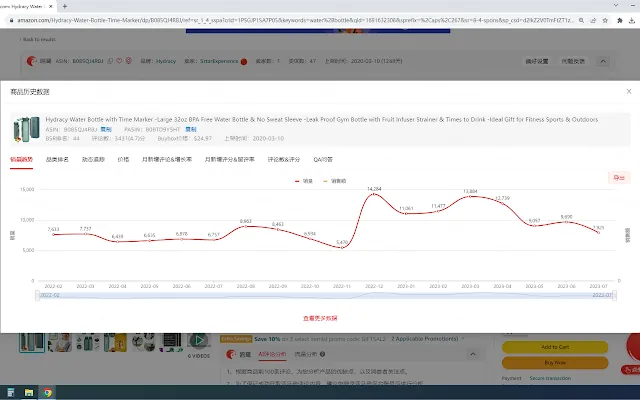Open Calculator from the taskbar

pos(11,393)
